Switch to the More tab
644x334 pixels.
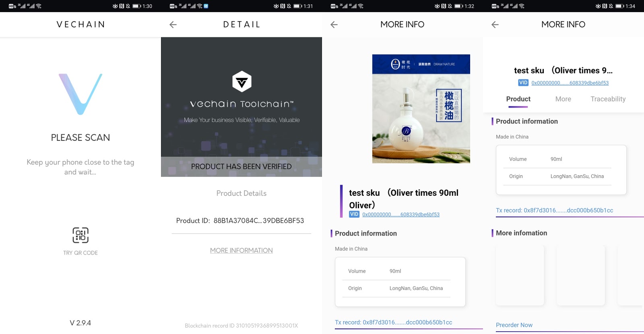[x=563, y=99]
